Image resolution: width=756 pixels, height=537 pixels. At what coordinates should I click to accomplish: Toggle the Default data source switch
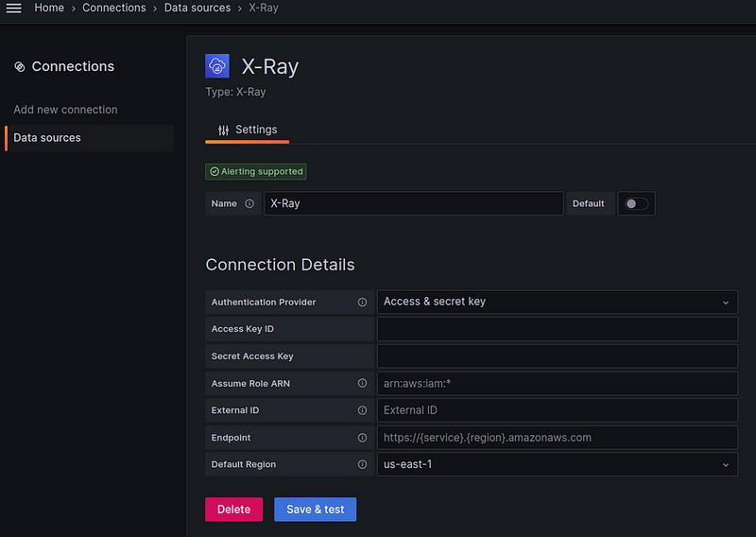(x=636, y=203)
